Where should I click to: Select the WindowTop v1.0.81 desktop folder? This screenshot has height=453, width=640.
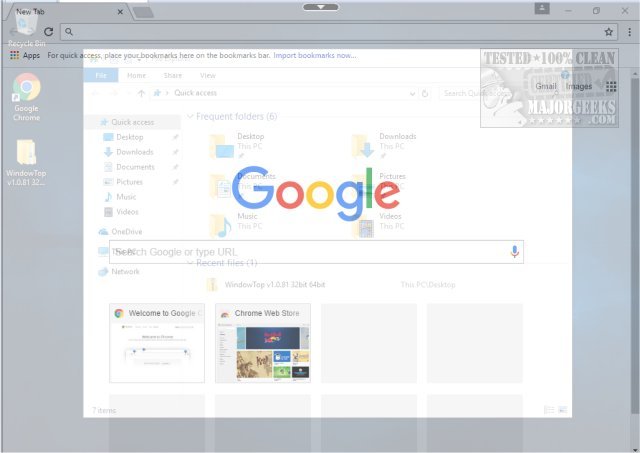(x=26, y=163)
